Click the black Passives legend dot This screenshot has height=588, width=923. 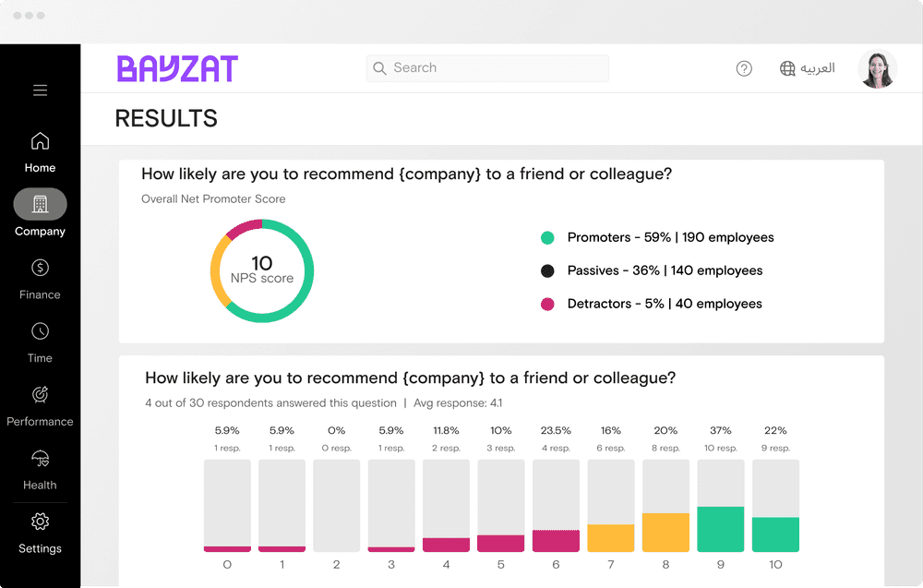547,270
